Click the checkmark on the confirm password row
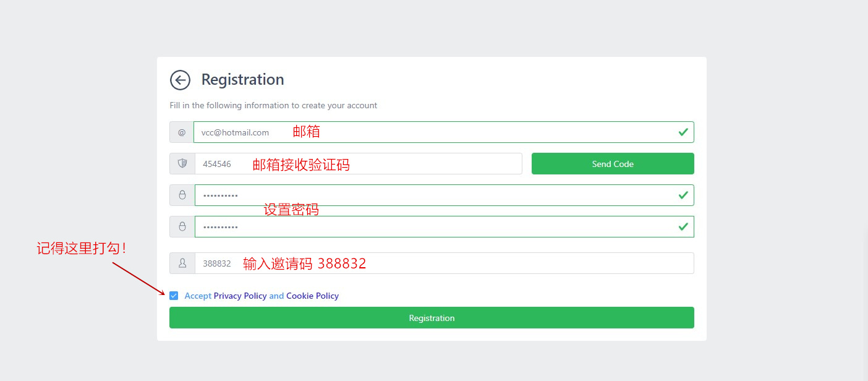This screenshot has width=868, height=381. tap(683, 226)
